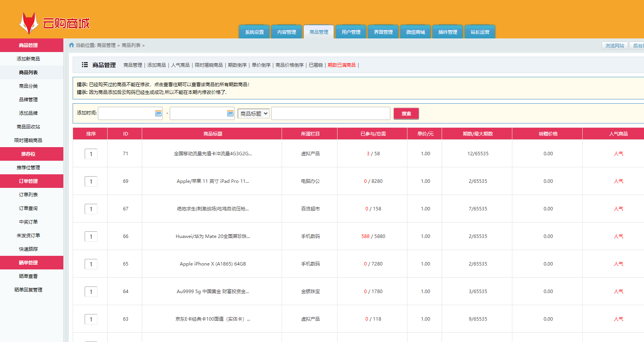Screen dimensions: 644x342
Task: Click 商品管理 in the breadcrumb
Action: click(106, 45)
